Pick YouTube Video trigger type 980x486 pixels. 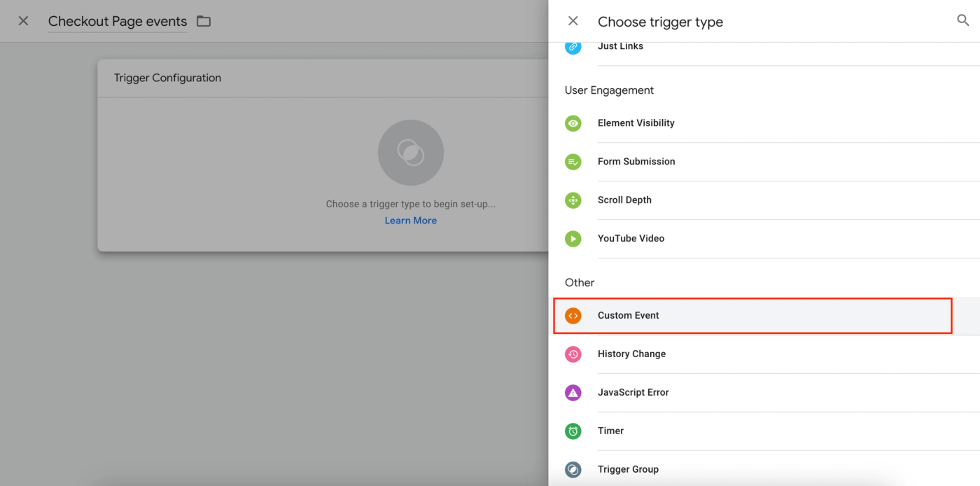click(764, 239)
